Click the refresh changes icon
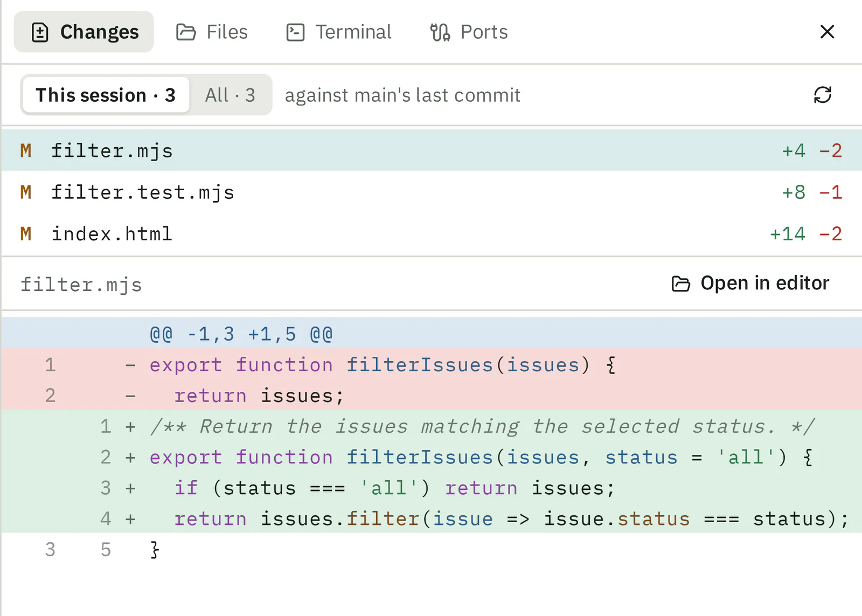862x616 pixels. (823, 95)
